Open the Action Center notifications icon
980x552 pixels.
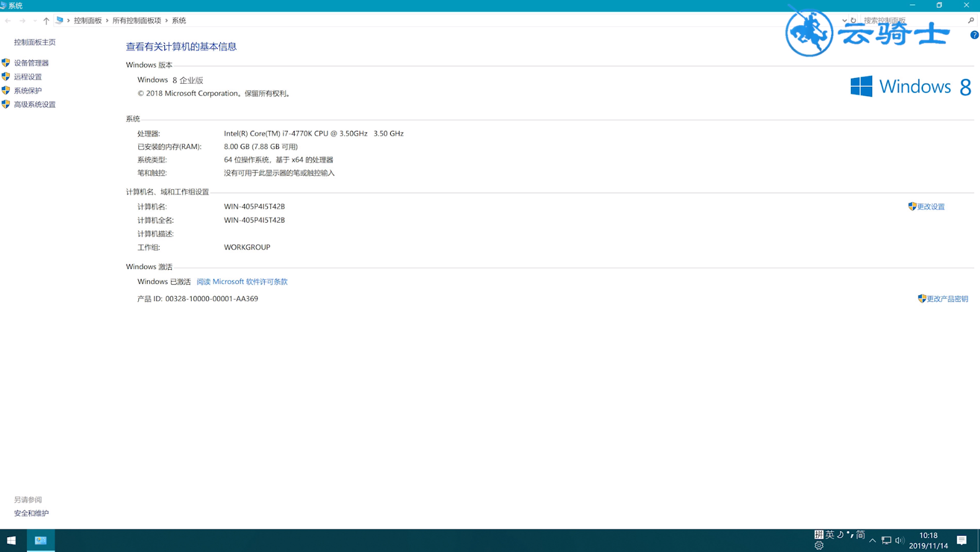(x=961, y=540)
